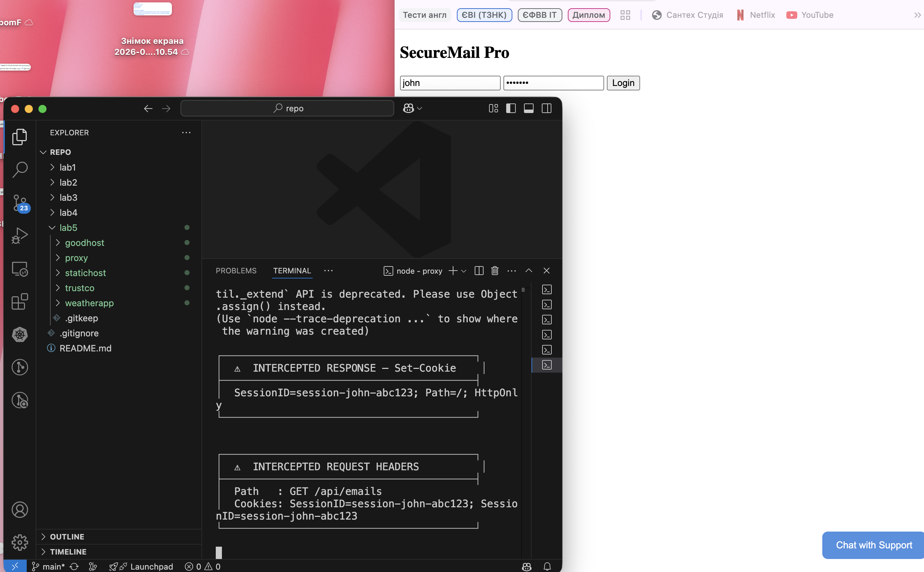The image size is (924, 572).
Task: Click the main* branch in status bar
Action: coord(48,566)
